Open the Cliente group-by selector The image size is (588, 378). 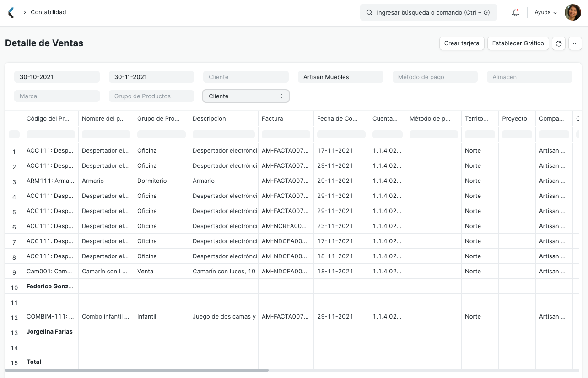click(x=246, y=96)
